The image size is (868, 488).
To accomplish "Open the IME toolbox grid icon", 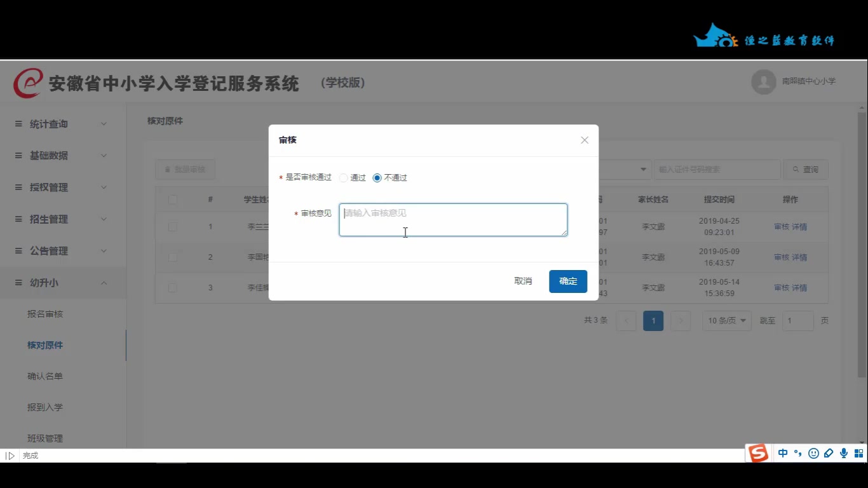I will click(858, 453).
